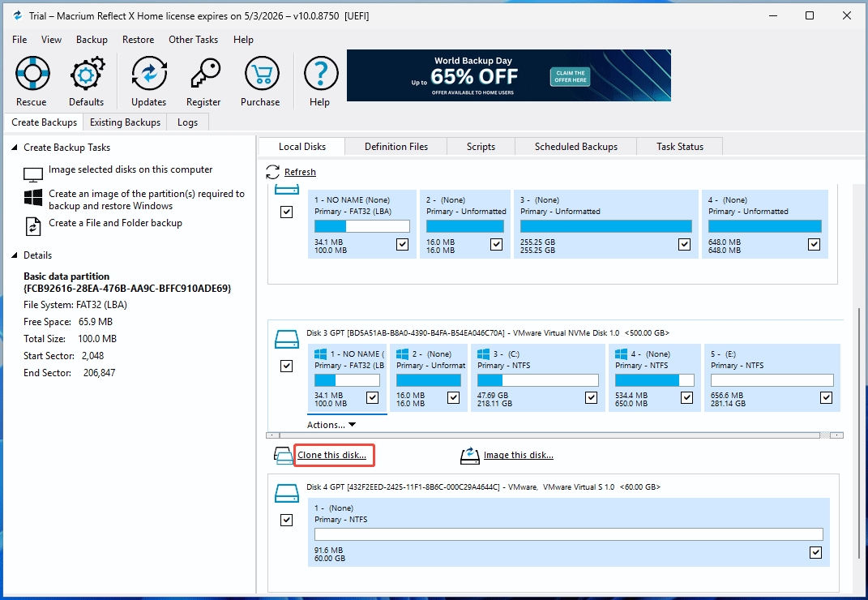Click Create image of partitions required for Windows
The image size is (868, 600).
[146, 199]
